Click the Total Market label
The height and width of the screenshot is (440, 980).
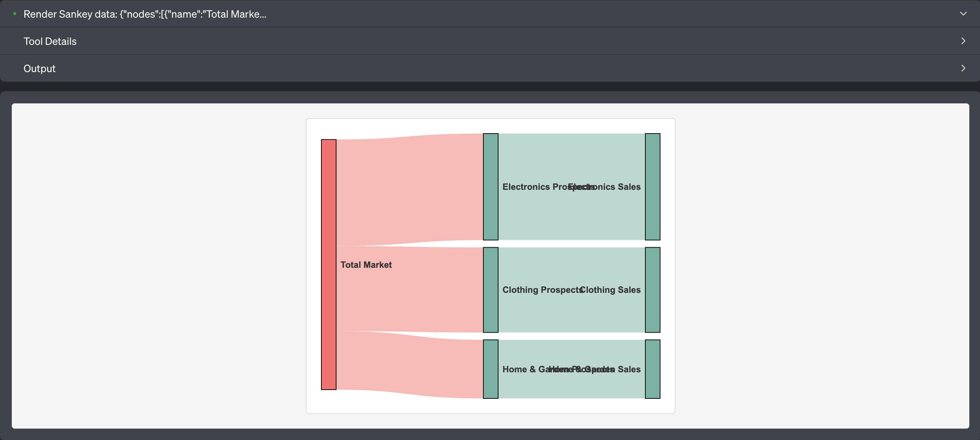[366, 265]
